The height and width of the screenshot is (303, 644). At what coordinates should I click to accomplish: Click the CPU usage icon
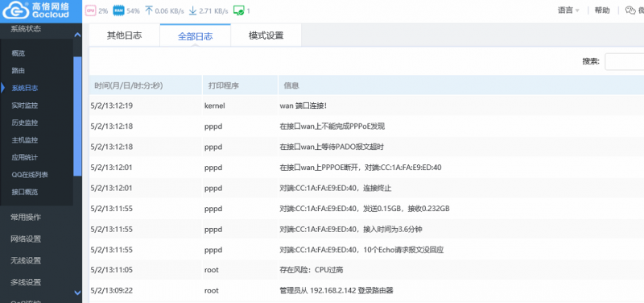pyautogui.click(x=90, y=10)
